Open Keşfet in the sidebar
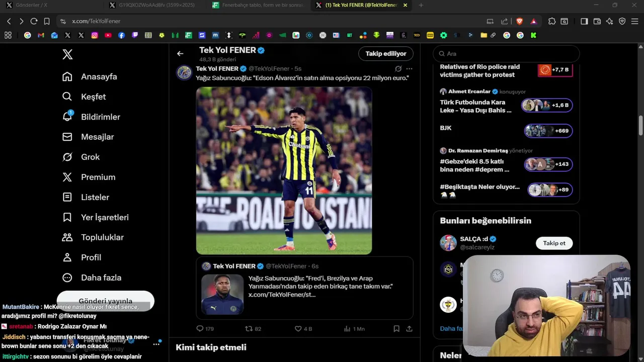 (x=84, y=97)
